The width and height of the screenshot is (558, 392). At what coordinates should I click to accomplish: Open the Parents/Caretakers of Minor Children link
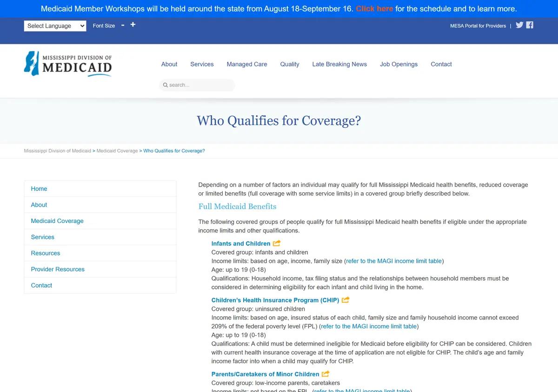coord(266,374)
